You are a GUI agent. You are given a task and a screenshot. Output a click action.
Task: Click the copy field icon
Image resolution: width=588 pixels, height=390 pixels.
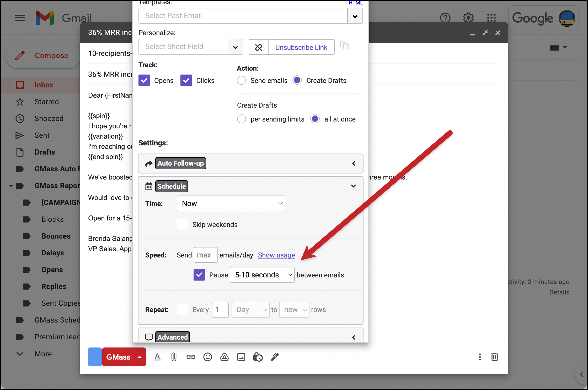(x=344, y=45)
